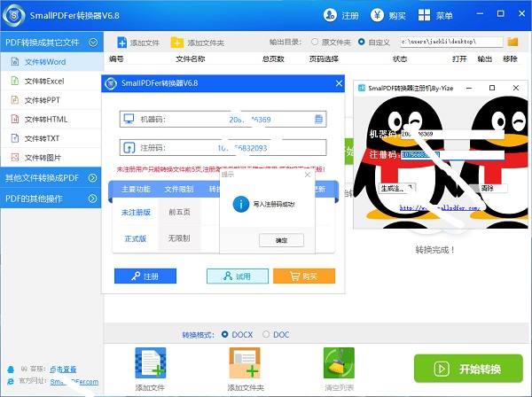Maximize the main SmallPDFer window
Image resolution: width=532 pixels, height=397 pixels.
click(500, 13)
